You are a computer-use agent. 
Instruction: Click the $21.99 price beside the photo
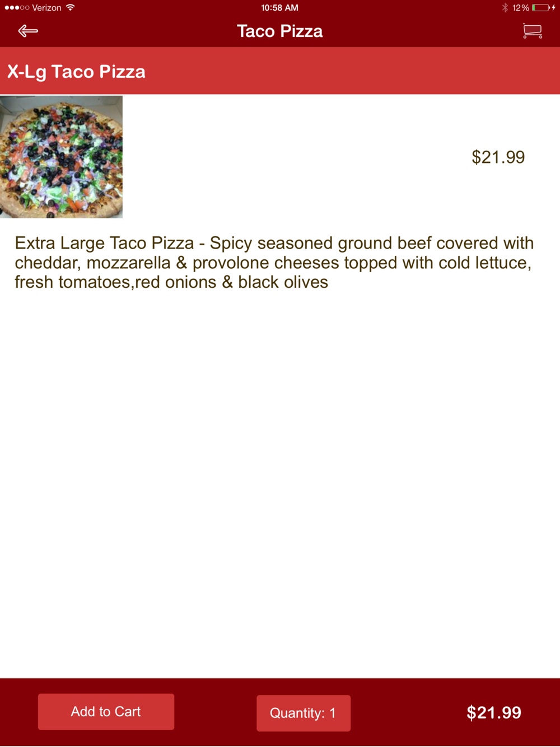coord(498,157)
